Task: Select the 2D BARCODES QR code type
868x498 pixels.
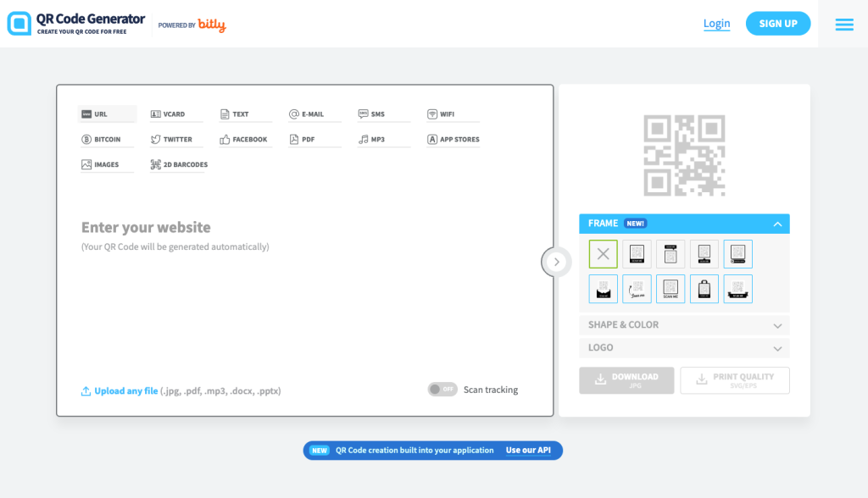Action: tap(178, 163)
